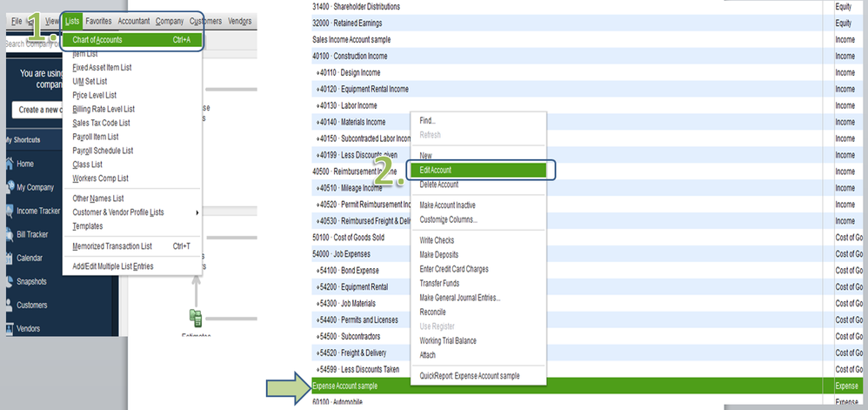This screenshot has width=868, height=410.
Task: Select Transfer Funds in the context menu
Action: coord(439,284)
